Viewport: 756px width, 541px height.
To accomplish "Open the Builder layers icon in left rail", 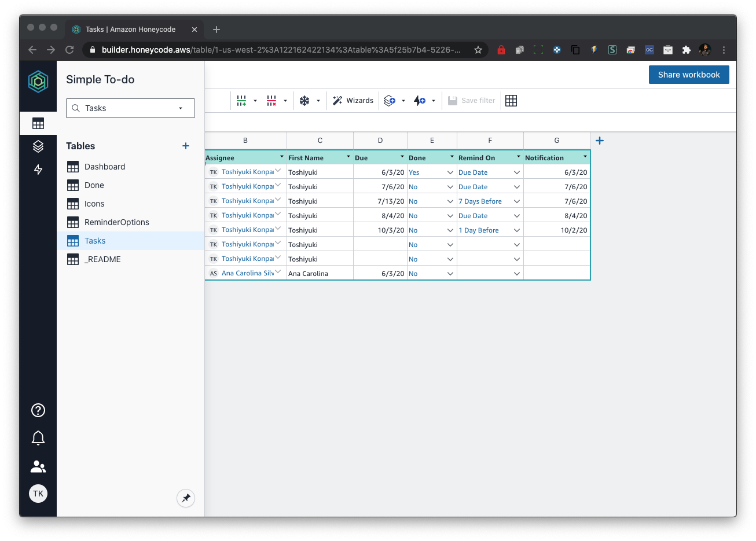I will click(38, 146).
